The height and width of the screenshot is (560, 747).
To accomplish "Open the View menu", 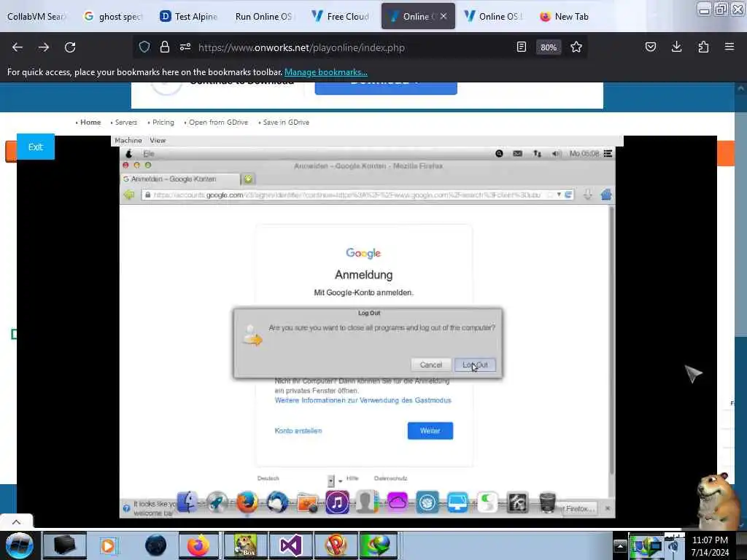I will click(x=158, y=141).
